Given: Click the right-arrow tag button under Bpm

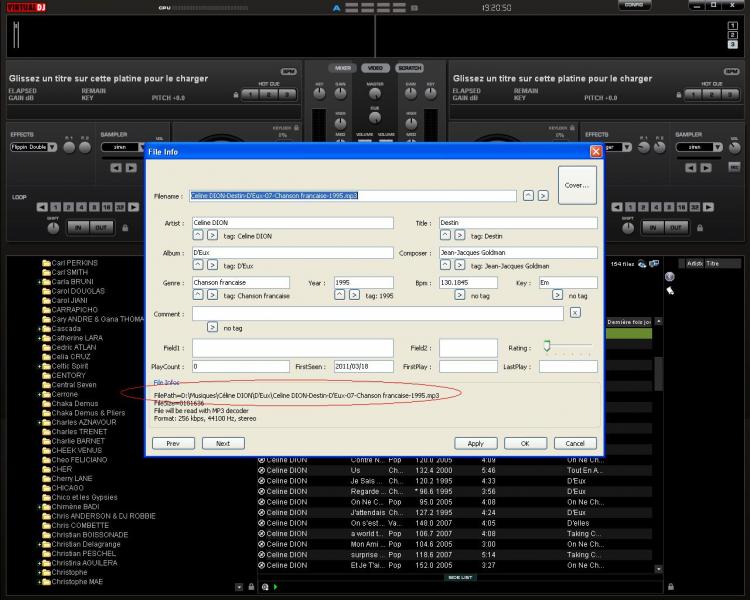Looking at the screenshot, I should coord(459,296).
